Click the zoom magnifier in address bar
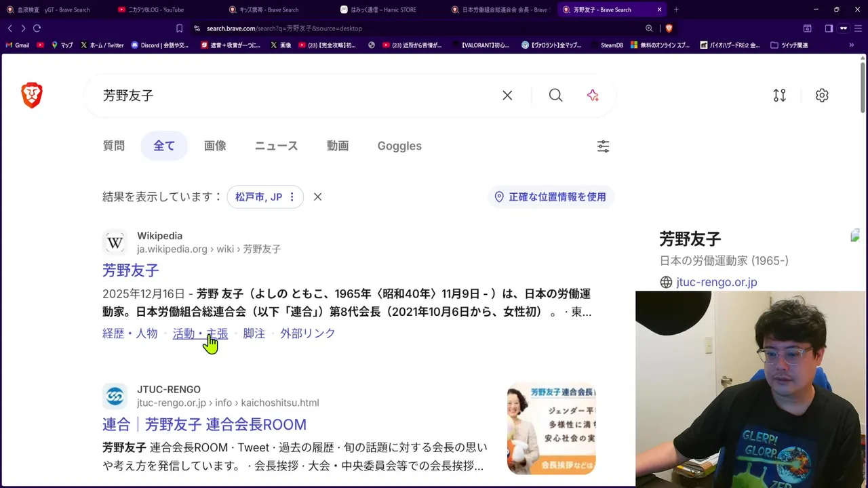The height and width of the screenshot is (488, 868). pos(649,28)
